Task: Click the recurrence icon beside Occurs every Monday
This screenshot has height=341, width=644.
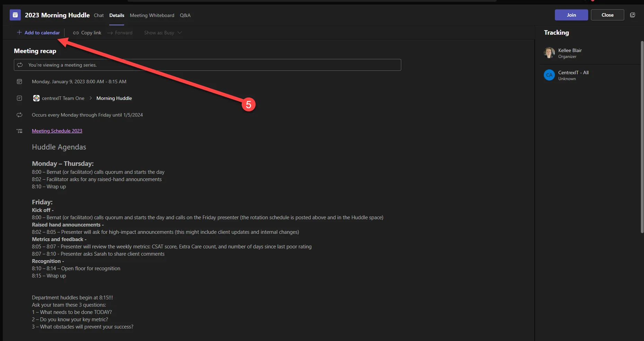Action: [19, 115]
